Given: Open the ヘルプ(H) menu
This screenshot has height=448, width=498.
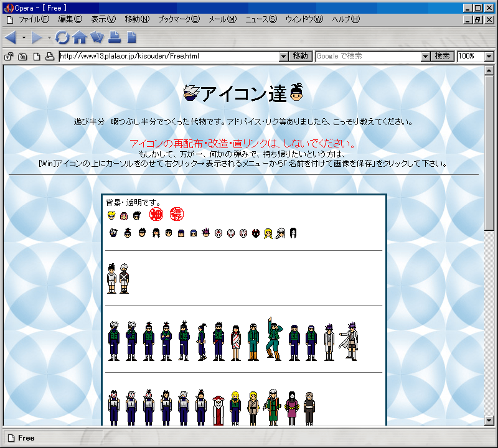Looking at the screenshot, I should click(346, 19).
